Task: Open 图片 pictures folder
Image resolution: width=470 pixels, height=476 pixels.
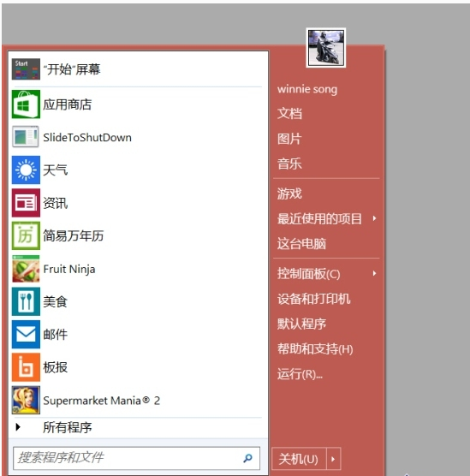Action: (289, 139)
